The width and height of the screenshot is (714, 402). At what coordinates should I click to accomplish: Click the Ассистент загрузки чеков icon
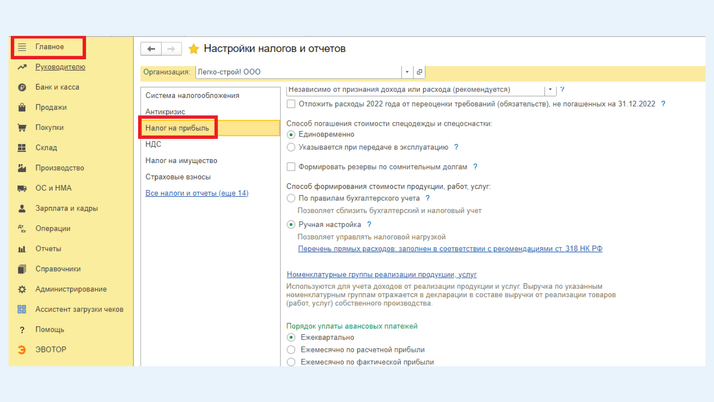coord(22,309)
